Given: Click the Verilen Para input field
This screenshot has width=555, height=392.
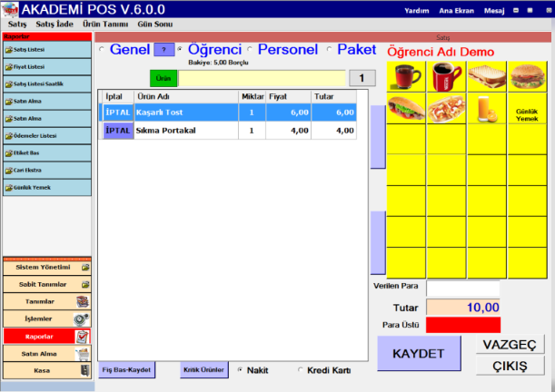Looking at the screenshot, I should (463, 289).
